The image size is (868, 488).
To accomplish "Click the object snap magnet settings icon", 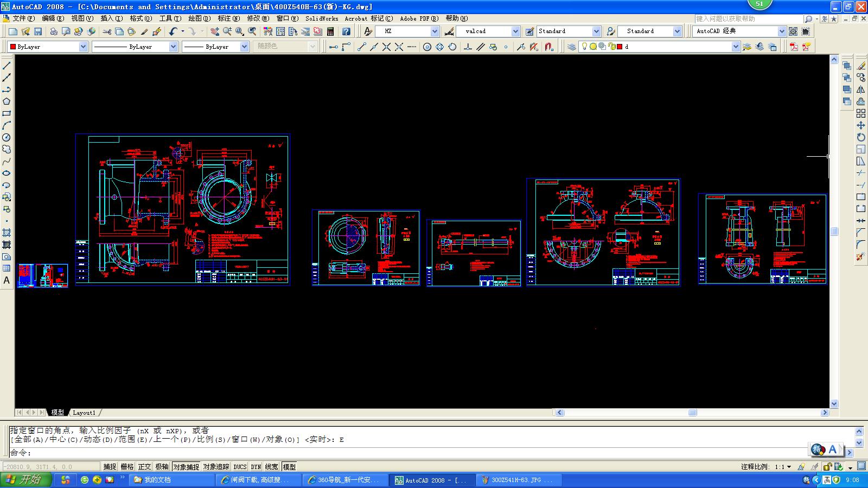I will click(549, 47).
